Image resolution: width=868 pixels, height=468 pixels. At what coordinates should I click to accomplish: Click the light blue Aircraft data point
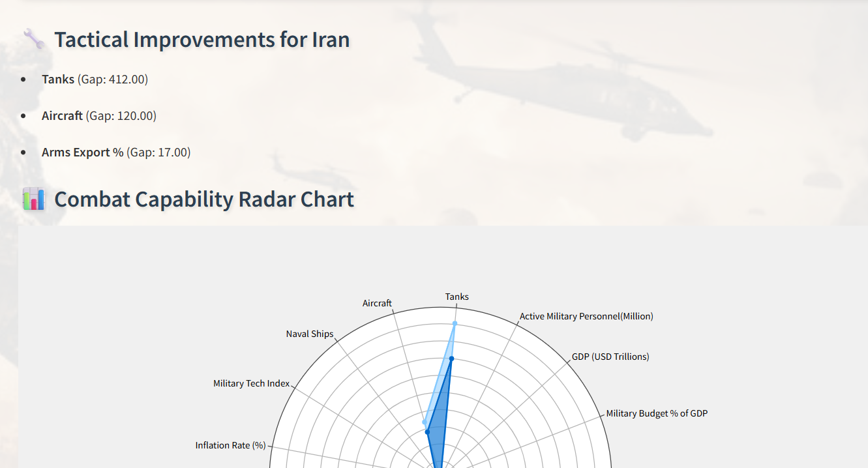click(x=425, y=422)
